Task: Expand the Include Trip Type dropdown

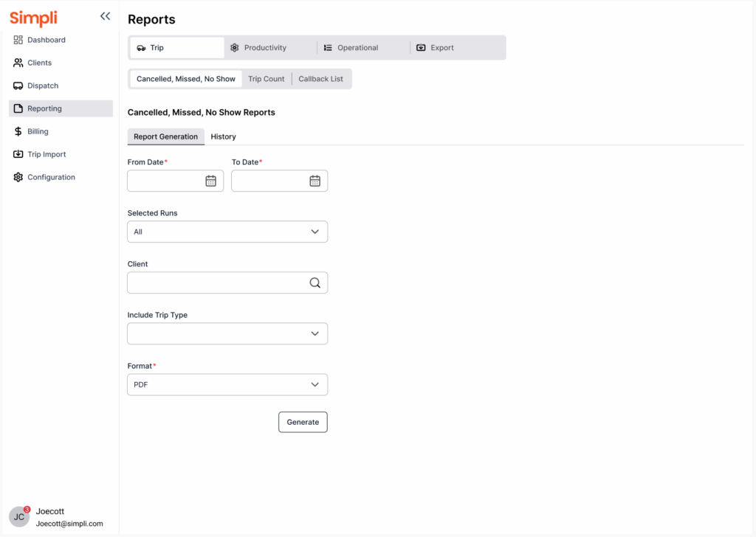Action: pos(227,333)
